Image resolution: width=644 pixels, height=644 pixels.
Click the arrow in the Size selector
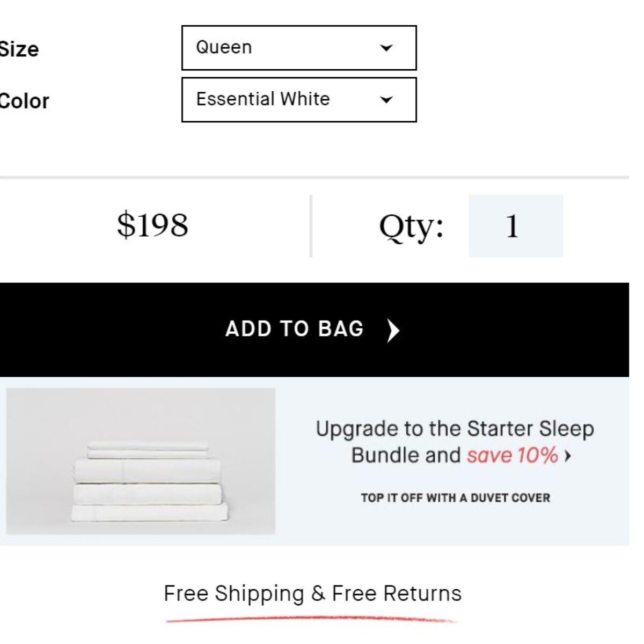pos(386,48)
